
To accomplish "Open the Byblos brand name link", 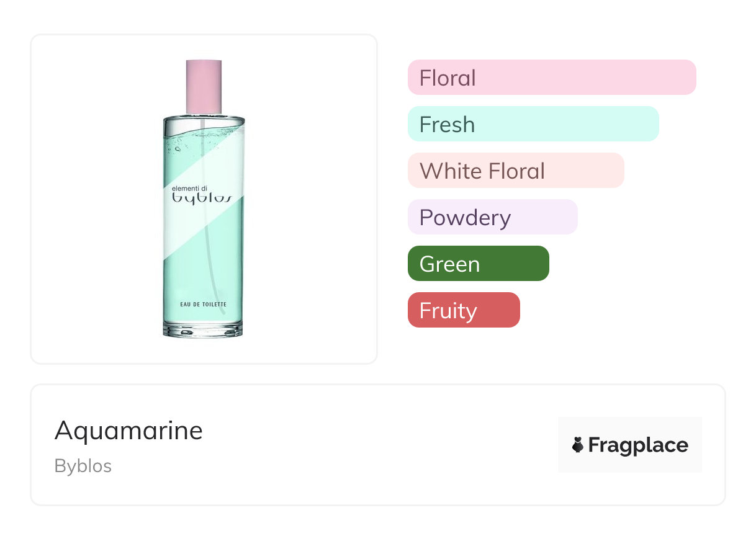I will click(x=83, y=466).
